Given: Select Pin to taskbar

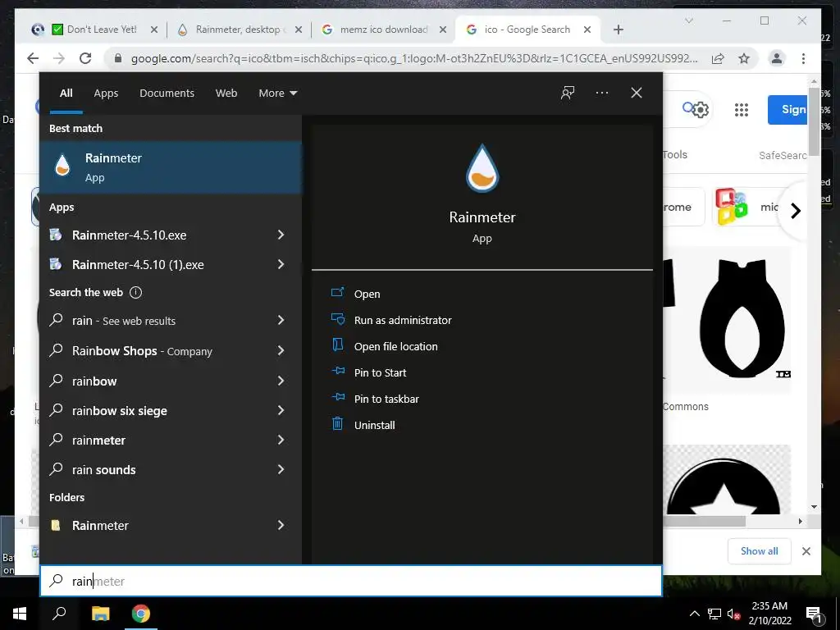Looking at the screenshot, I should [387, 399].
